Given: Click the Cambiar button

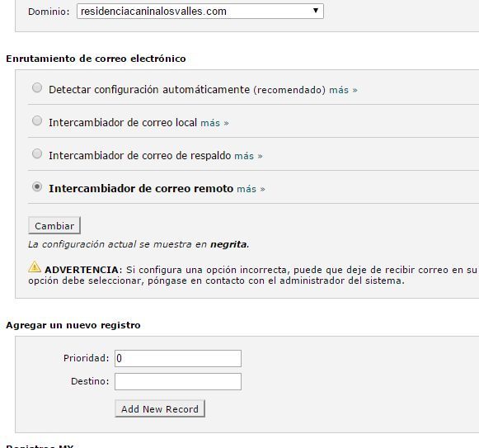Looking at the screenshot, I should pyautogui.click(x=54, y=226).
